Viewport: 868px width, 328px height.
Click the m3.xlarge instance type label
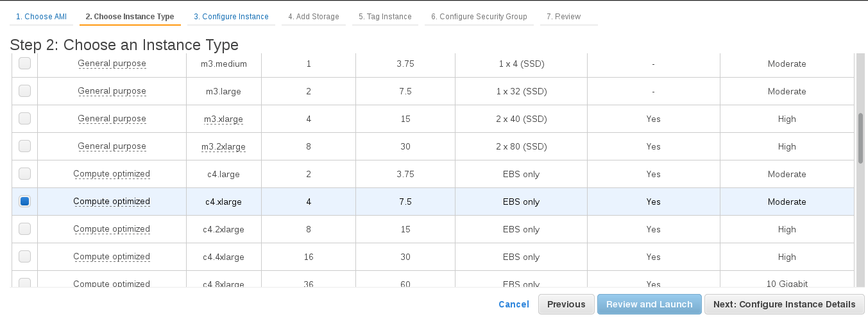tap(223, 119)
